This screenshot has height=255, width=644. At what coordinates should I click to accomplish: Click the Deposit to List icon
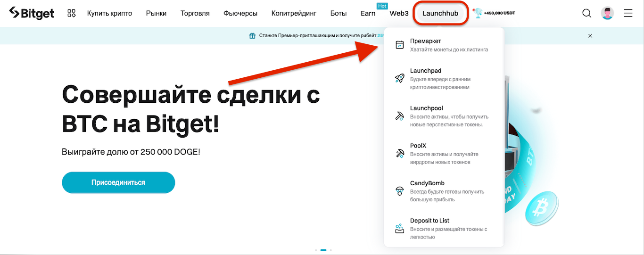tap(399, 228)
